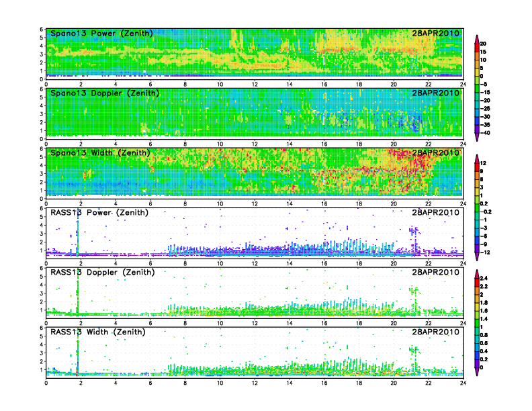Click the 'RASS13 Power (Zenith)' panel title
532x411 pixels.
(99, 213)
